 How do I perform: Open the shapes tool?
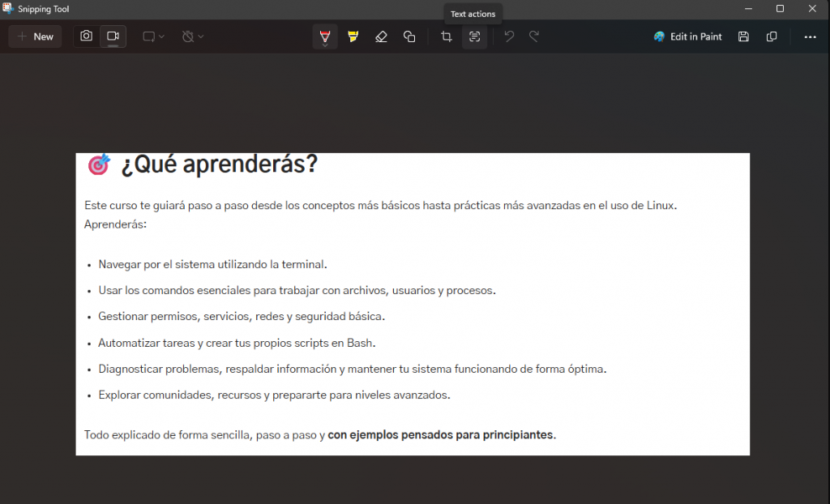click(409, 36)
